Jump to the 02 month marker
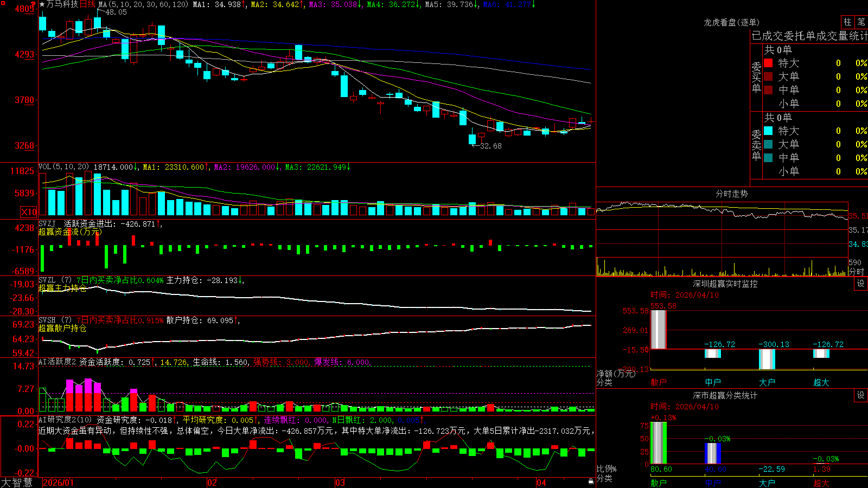The height and width of the screenshot is (488, 868). 212,483
